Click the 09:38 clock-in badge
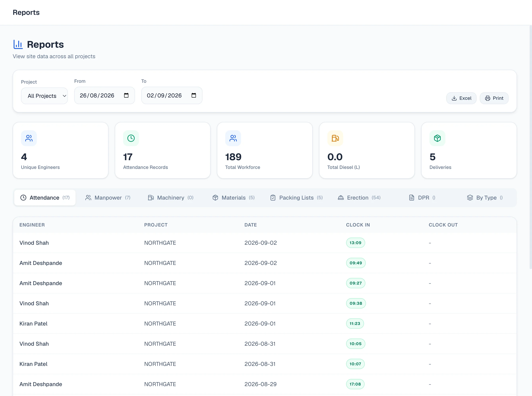 tap(356, 304)
